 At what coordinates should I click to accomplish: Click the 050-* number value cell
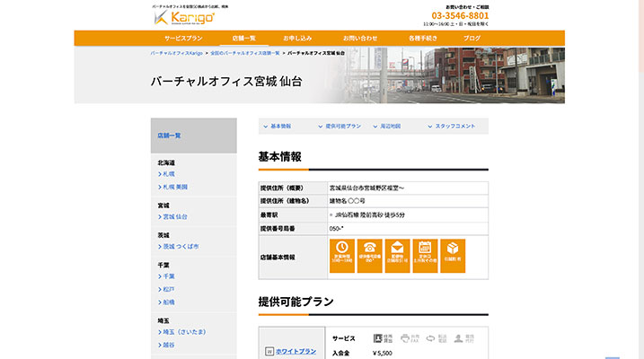[408, 229]
